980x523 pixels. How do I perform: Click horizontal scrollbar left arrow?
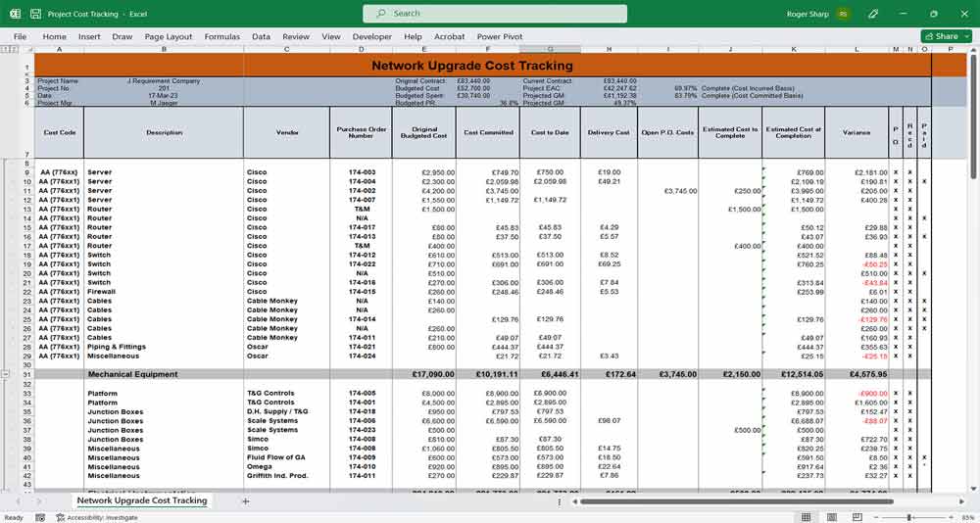[x=574, y=501]
